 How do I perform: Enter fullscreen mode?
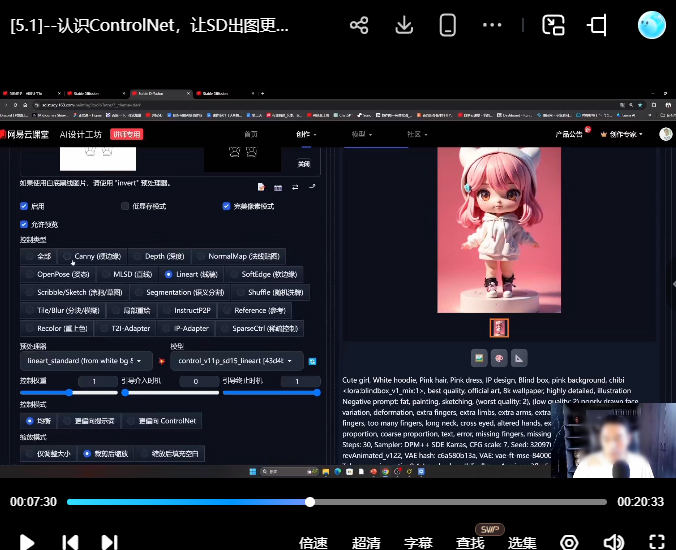point(657,542)
